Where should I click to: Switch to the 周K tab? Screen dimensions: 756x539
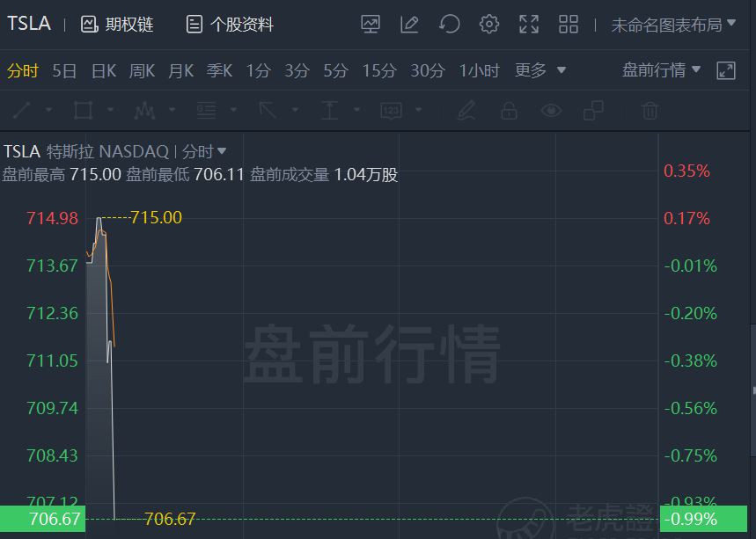142,71
